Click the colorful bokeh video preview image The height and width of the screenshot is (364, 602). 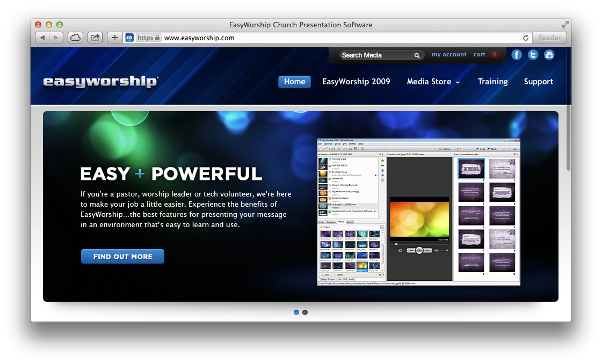coord(419,219)
